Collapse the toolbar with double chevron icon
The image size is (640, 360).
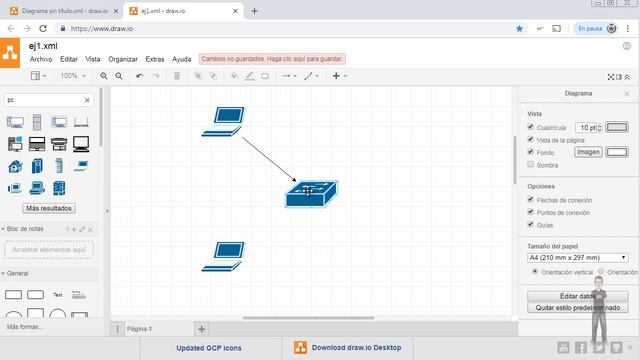pyautogui.click(x=627, y=77)
